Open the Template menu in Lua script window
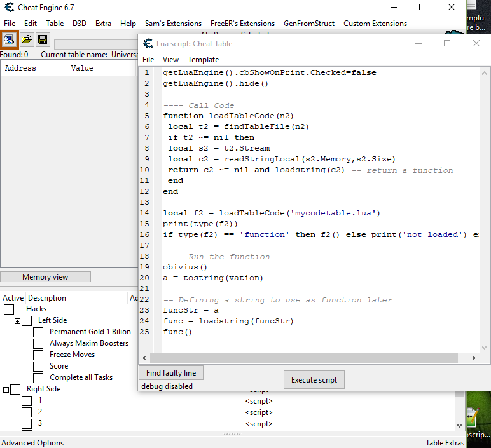The height and width of the screenshot is (448, 491). pos(203,60)
